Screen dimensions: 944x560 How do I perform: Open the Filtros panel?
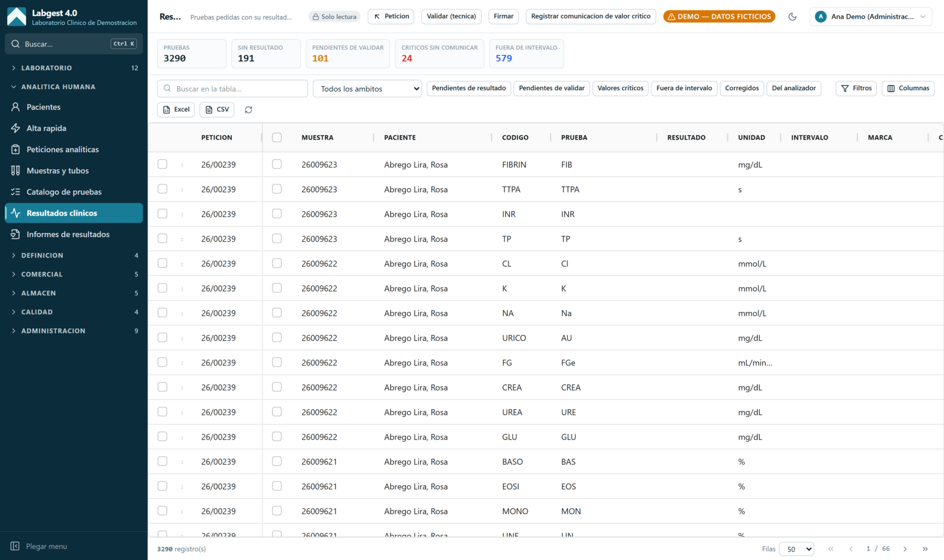[x=856, y=88]
